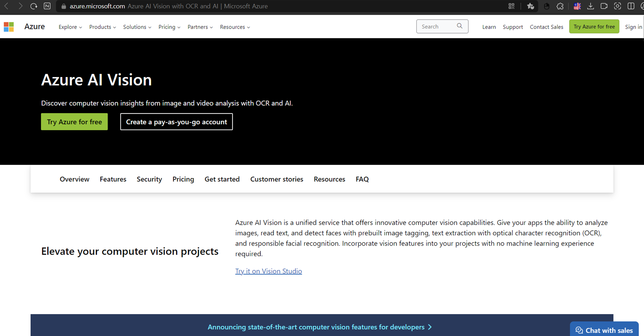Click Create a pay-as-you-go account button
The image size is (644, 336).
176,122
